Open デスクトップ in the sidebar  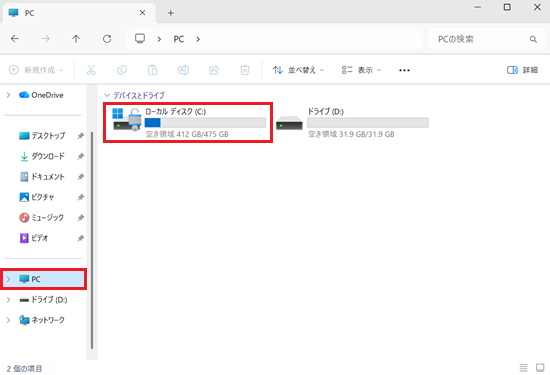[x=48, y=135]
